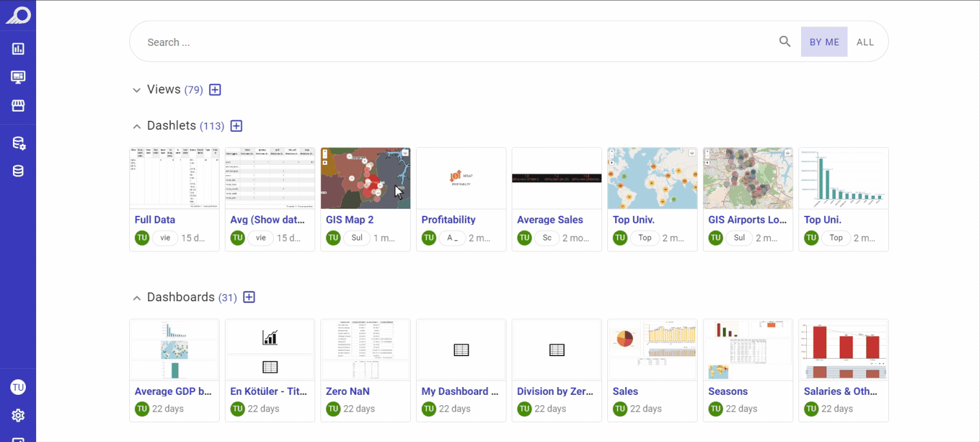Open the Average Sales dashlet title
The width and height of the screenshot is (980, 442).
point(550,220)
